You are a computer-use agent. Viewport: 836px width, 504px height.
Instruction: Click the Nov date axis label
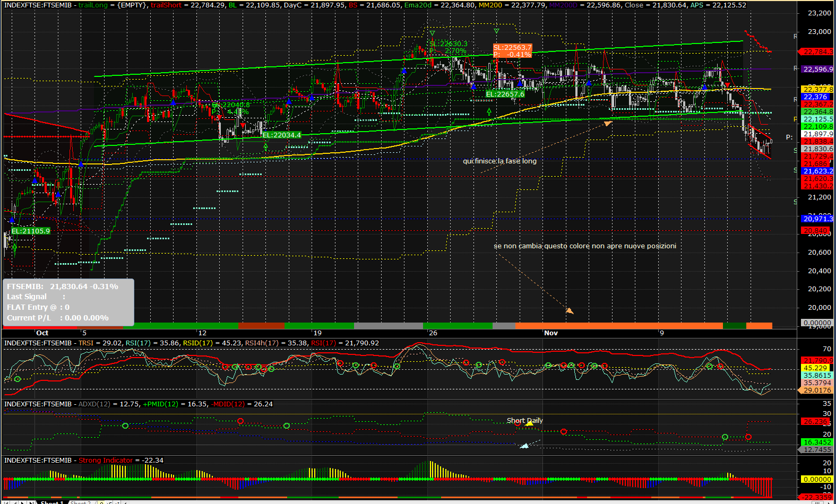[x=551, y=333]
